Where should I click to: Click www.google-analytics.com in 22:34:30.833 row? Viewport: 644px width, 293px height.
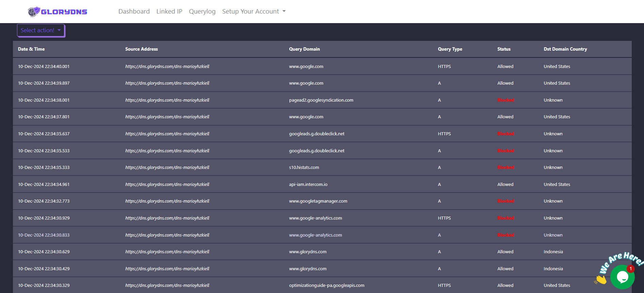(x=316, y=235)
